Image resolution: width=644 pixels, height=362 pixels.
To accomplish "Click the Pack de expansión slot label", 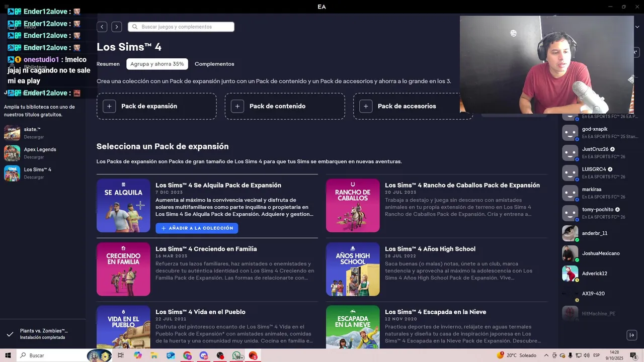I will (x=149, y=106).
